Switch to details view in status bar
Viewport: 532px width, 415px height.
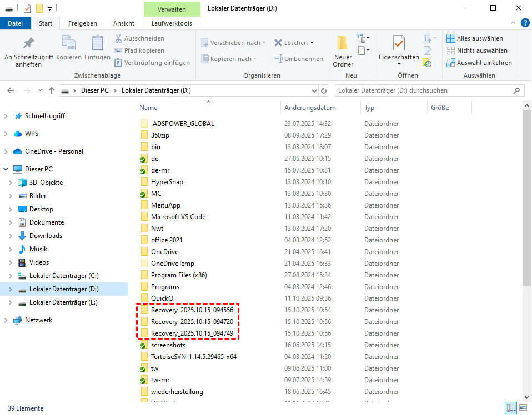click(x=511, y=408)
